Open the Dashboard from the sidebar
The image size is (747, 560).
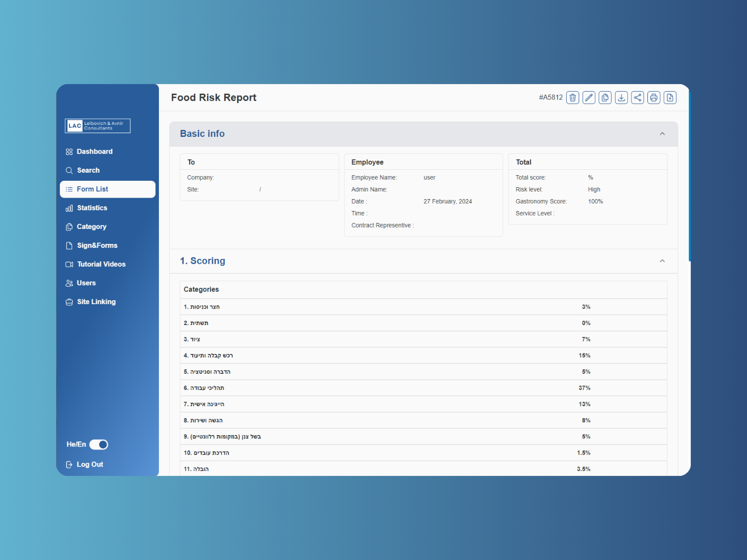(x=95, y=151)
